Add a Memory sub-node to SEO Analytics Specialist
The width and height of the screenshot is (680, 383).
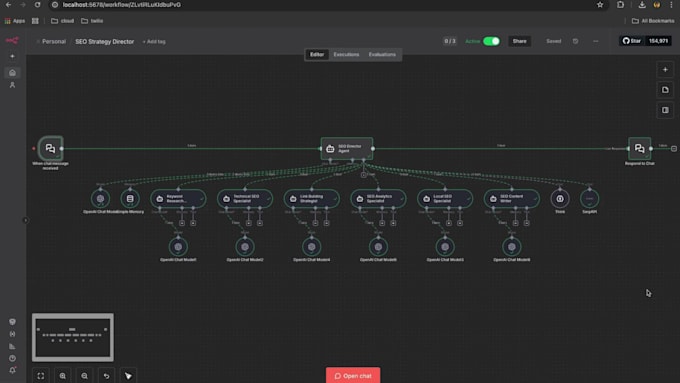(x=382, y=223)
